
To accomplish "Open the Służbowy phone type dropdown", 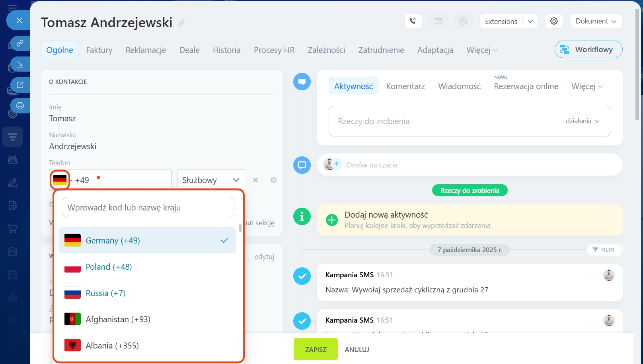I will click(x=210, y=180).
